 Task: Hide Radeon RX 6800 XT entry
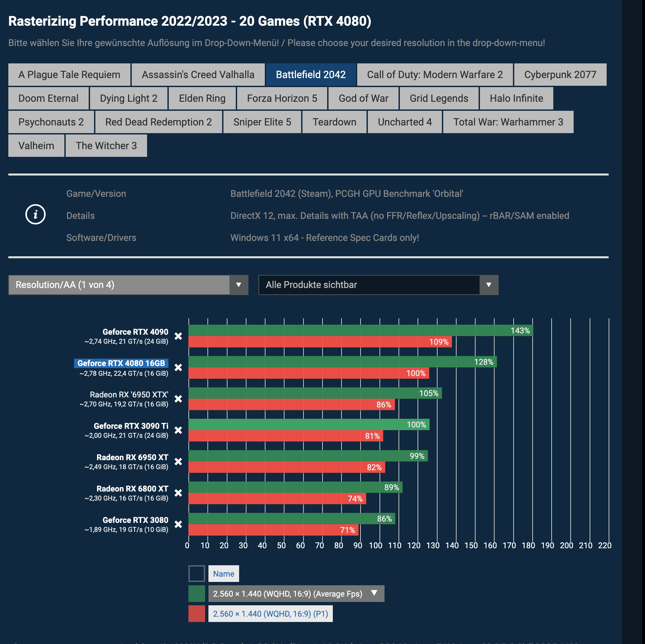pos(178,493)
